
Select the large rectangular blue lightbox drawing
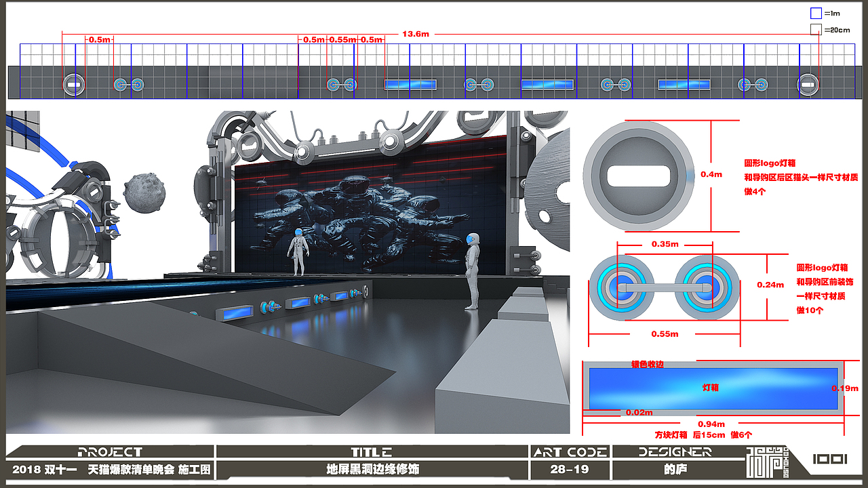click(x=713, y=388)
